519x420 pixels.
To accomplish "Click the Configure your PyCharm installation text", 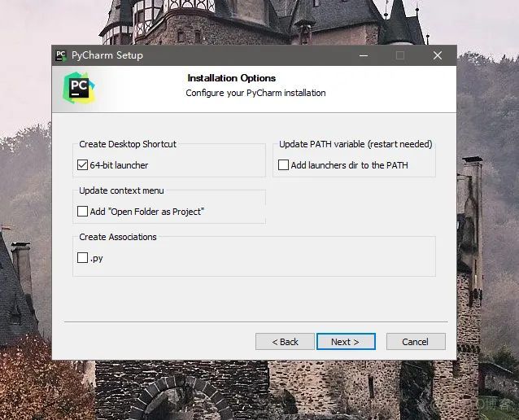I will [x=255, y=93].
